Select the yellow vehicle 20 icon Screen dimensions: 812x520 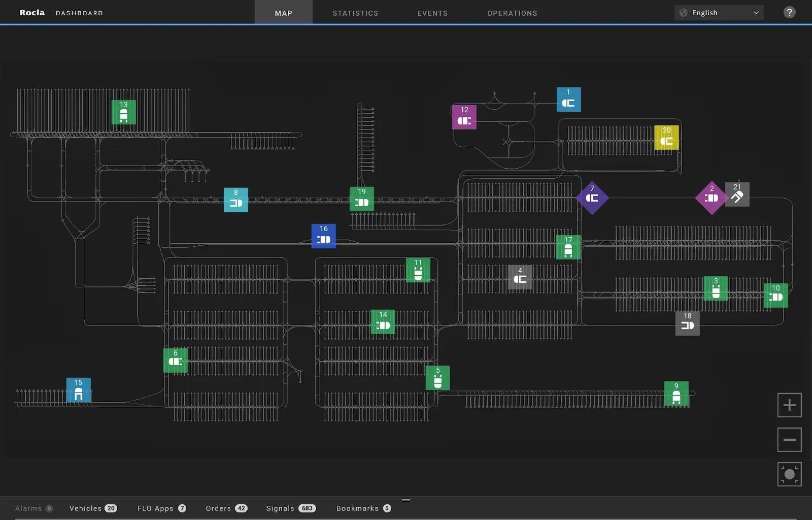667,138
